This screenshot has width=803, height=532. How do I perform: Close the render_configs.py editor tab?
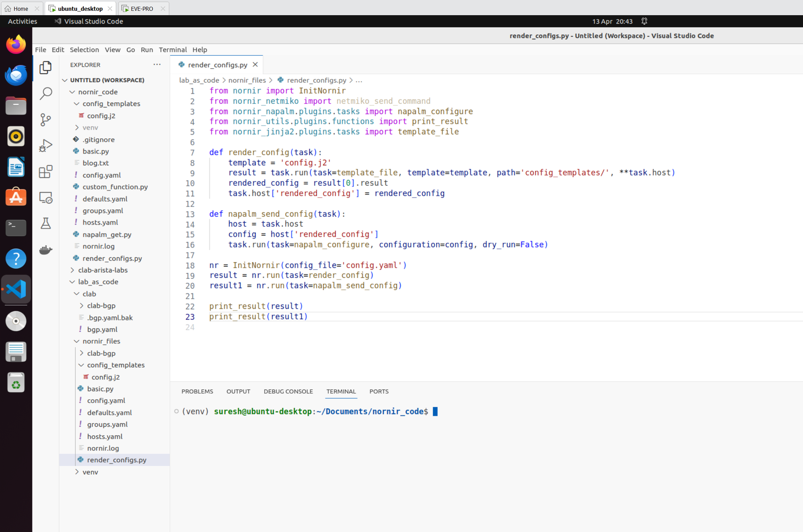[x=255, y=65]
